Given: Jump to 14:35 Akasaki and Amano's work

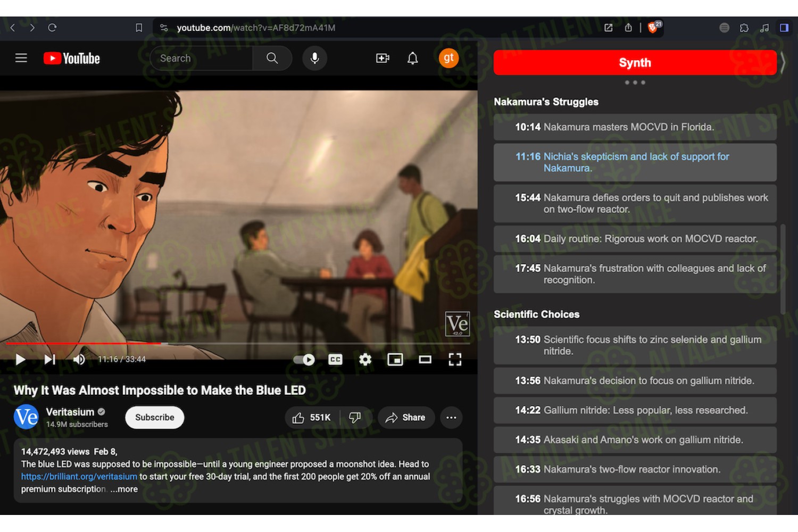Looking at the screenshot, I should click(635, 440).
